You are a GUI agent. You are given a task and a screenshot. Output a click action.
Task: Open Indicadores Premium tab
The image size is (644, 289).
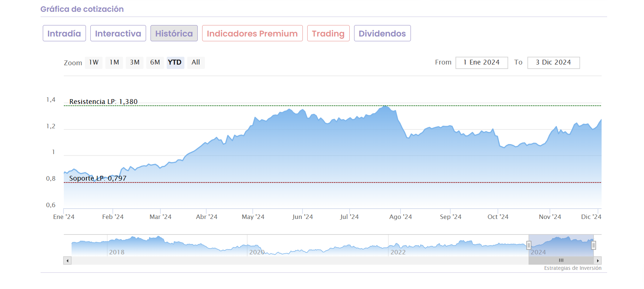pyautogui.click(x=252, y=34)
